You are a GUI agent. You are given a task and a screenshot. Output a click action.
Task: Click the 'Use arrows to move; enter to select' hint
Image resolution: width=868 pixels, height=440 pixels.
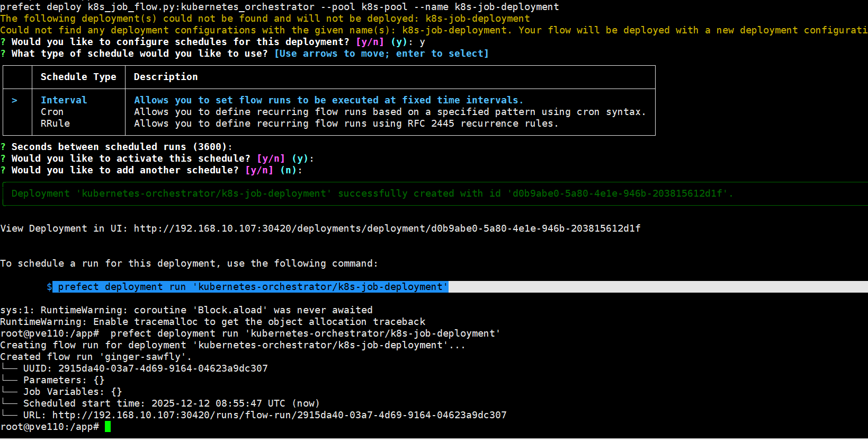pyautogui.click(x=381, y=54)
